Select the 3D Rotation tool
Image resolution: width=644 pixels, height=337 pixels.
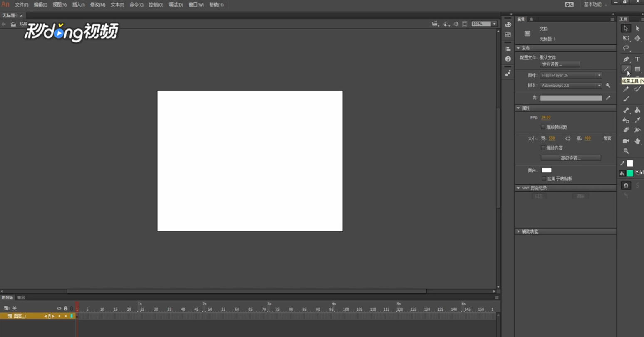637,38
